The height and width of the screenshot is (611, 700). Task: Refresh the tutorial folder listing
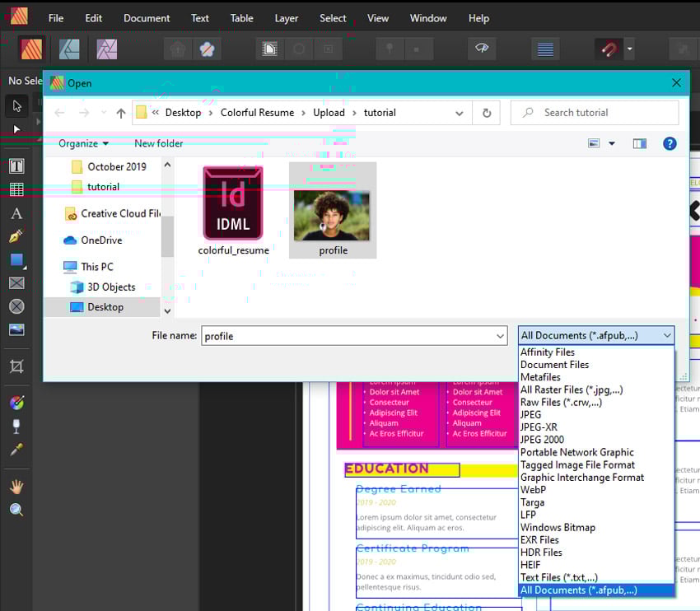(487, 113)
